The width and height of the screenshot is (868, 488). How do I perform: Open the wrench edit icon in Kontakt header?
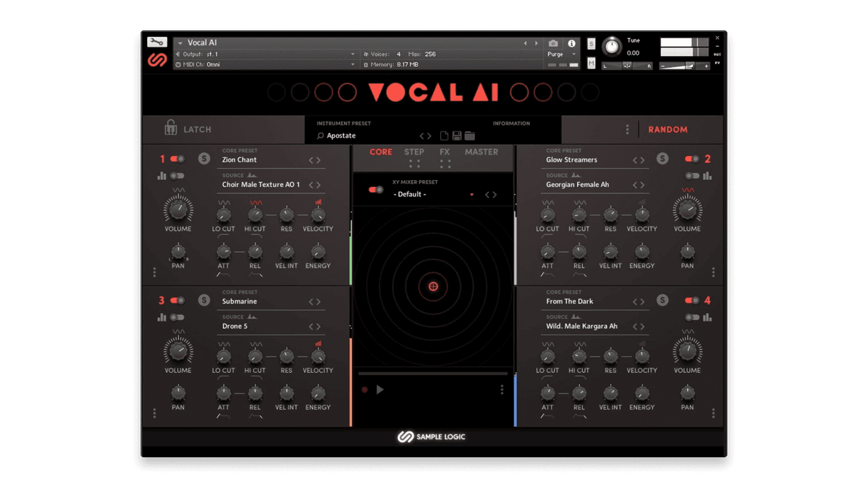pos(156,42)
